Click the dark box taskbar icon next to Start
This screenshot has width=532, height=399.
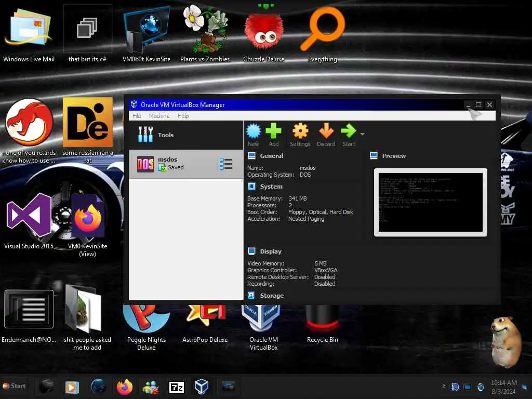coord(46,386)
